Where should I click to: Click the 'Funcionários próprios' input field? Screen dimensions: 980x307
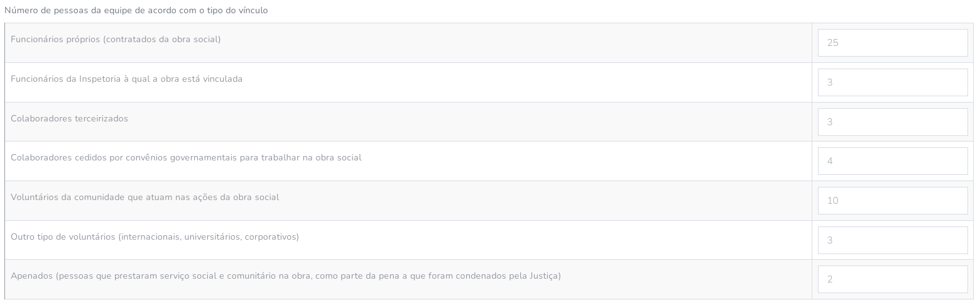pyautogui.click(x=892, y=43)
